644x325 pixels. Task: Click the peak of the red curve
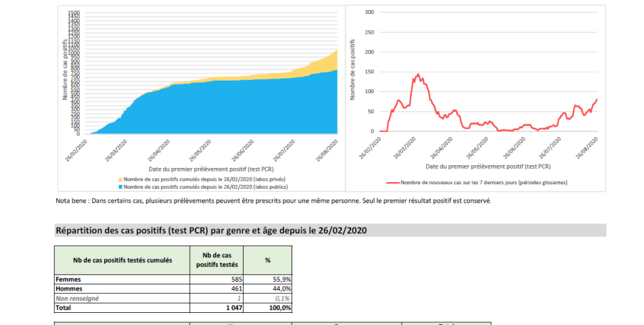[418, 74]
